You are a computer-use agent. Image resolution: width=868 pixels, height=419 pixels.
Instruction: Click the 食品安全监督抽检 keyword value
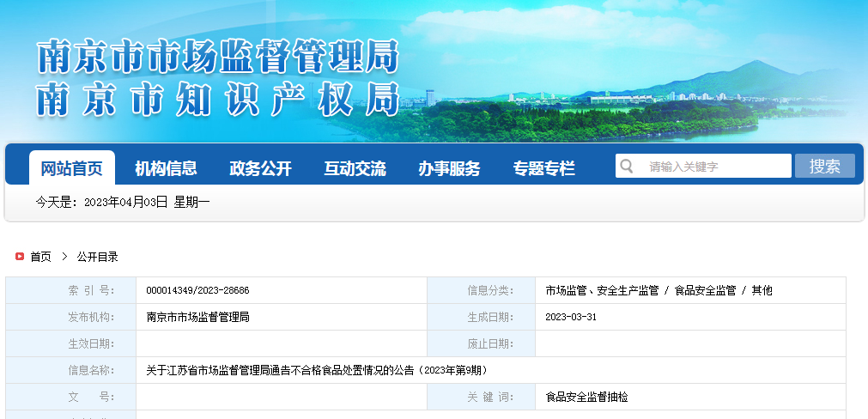click(586, 398)
